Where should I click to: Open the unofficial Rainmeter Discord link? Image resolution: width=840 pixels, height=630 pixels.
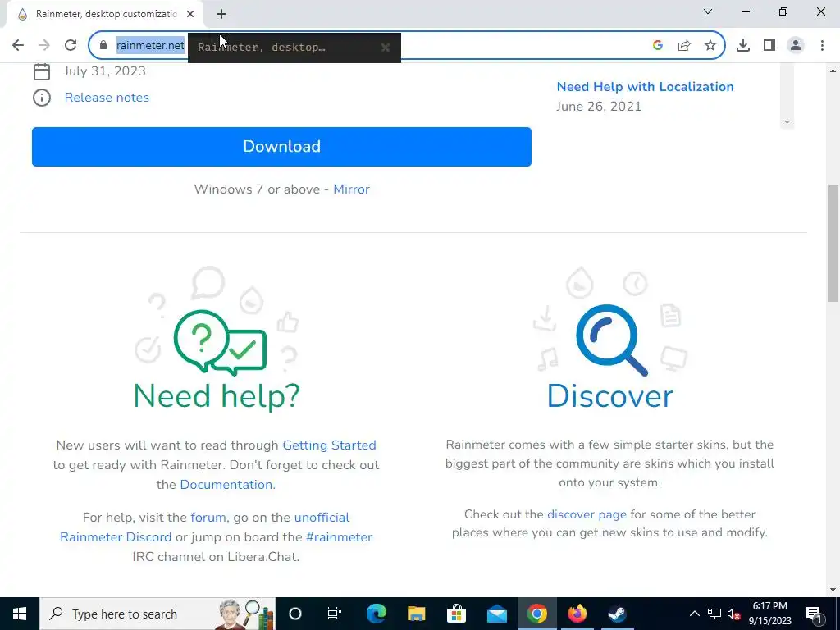point(204,527)
